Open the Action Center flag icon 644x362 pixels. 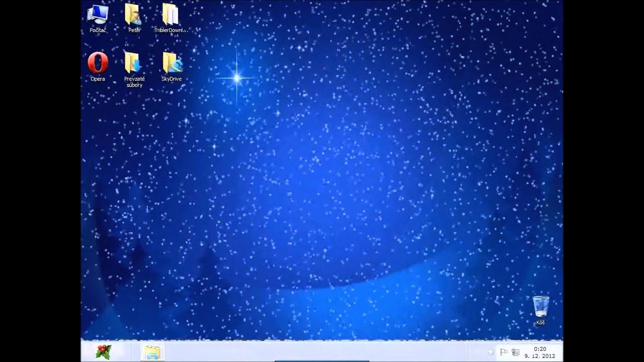(x=504, y=352)
